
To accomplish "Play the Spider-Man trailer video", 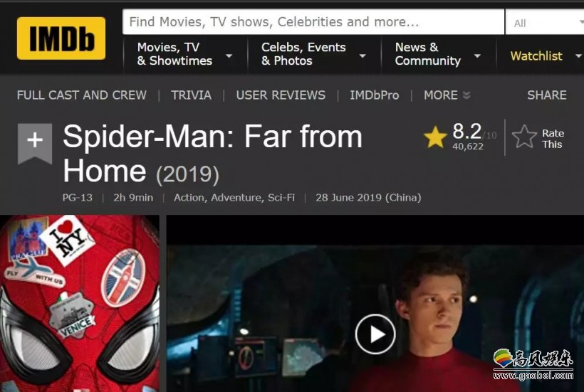I will point(375,334).
